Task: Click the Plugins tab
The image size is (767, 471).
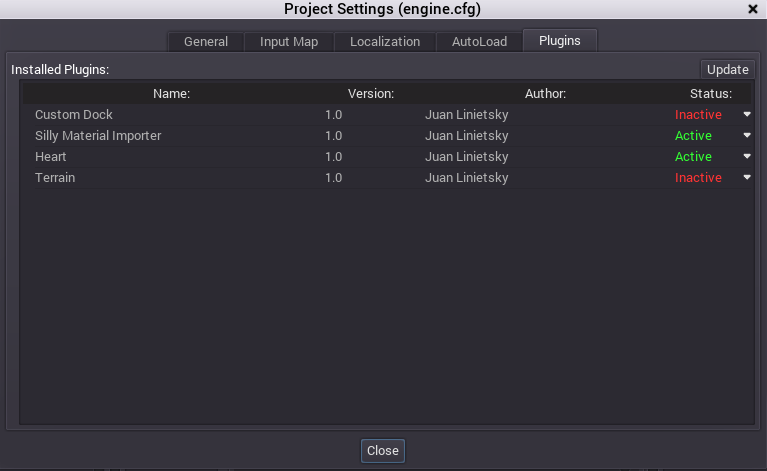Action: coord(559,41)
